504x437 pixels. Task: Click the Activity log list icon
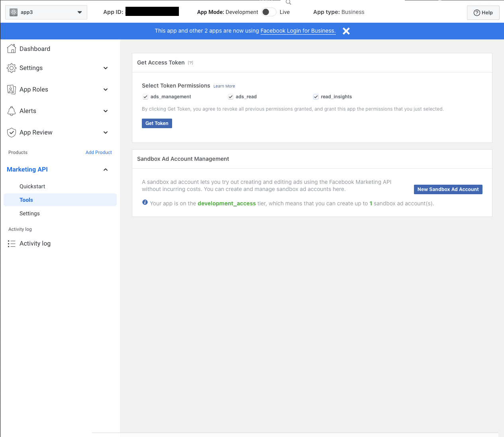pyautogui.click(x=12, y=244)
